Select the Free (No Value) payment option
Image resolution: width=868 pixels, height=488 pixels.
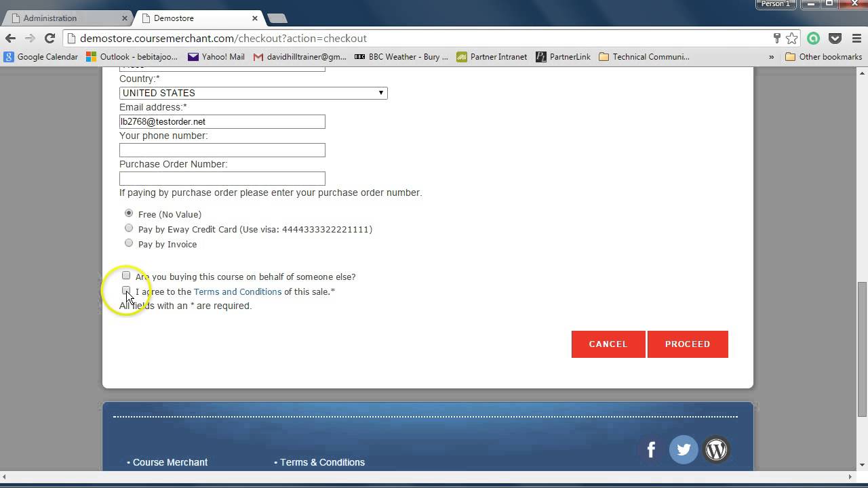(129, 213)
